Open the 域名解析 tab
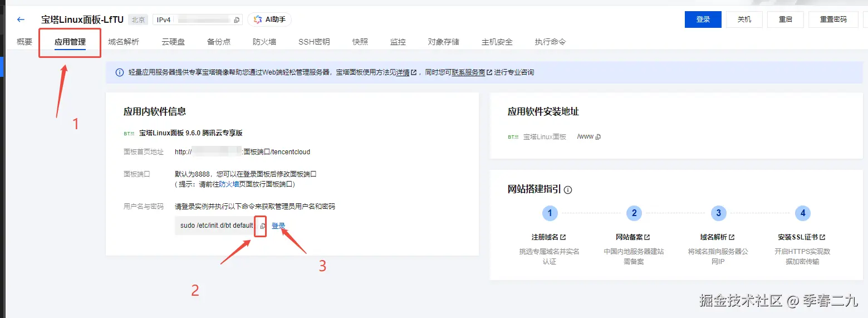 [124, 42]
